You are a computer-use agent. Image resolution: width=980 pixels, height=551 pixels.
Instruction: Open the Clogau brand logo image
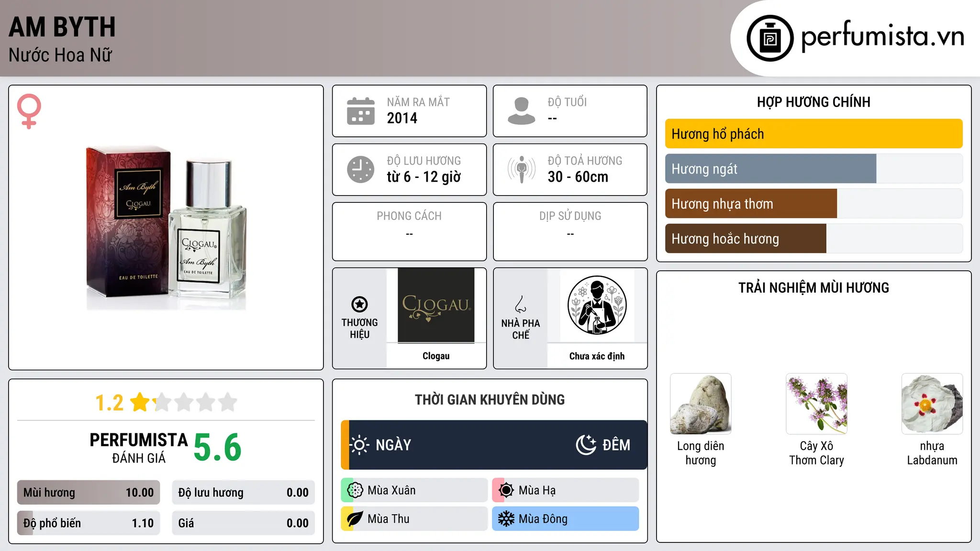(x=436, y=305)
